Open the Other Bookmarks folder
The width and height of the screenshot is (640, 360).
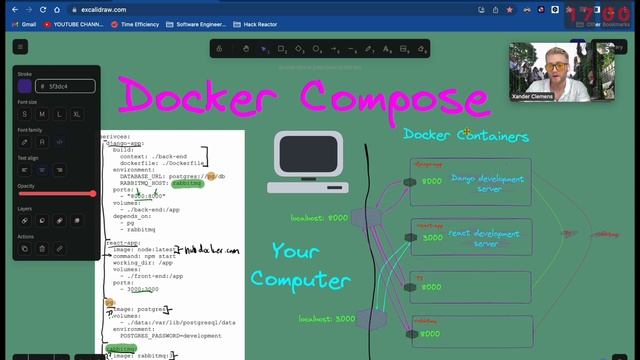click(603, 24)
